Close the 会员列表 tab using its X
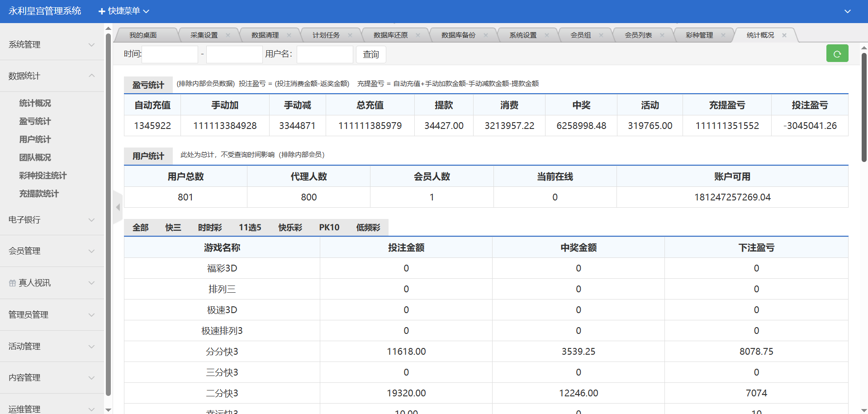 (662, 35)
